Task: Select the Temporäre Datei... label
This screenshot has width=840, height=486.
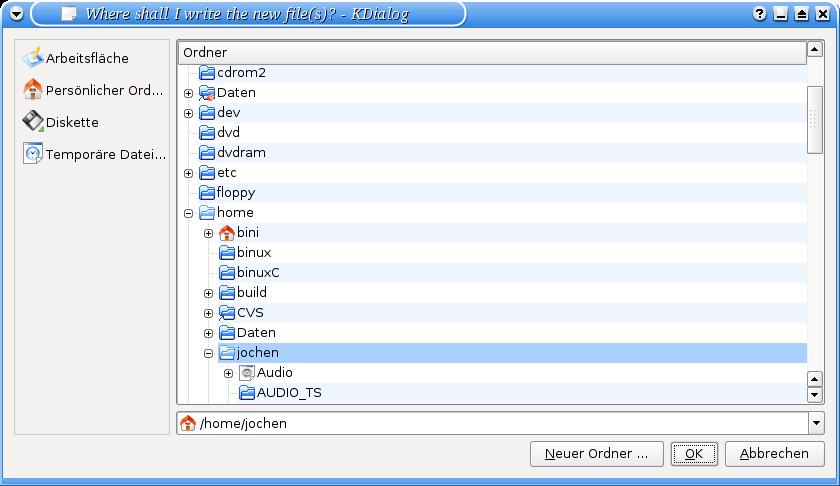Action: [x=106, y=154]
